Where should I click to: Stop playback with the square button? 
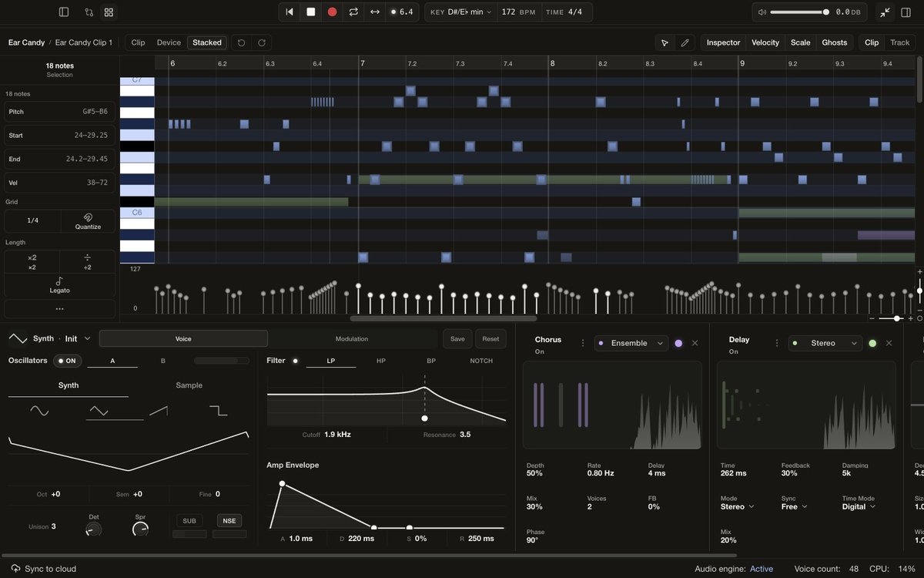pyautogui.click(x=311, y=12)
